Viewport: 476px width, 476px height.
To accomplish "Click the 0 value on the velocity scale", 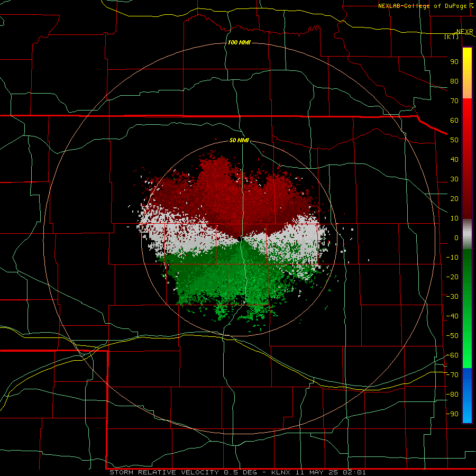I will (456, 237).
